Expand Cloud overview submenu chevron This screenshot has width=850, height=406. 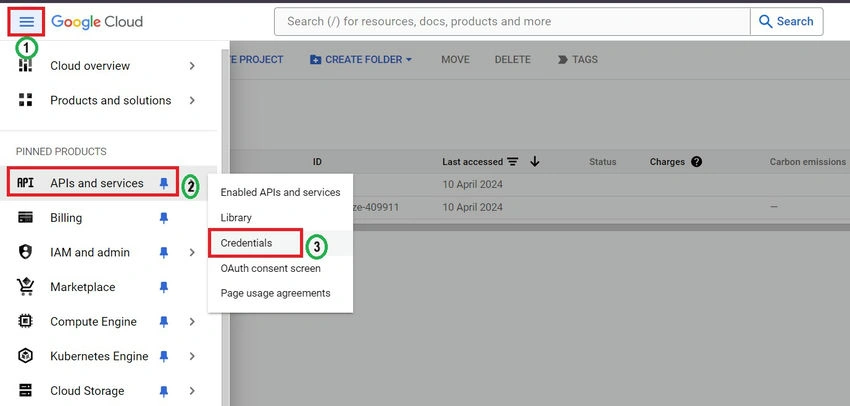[x=192, y=66]
